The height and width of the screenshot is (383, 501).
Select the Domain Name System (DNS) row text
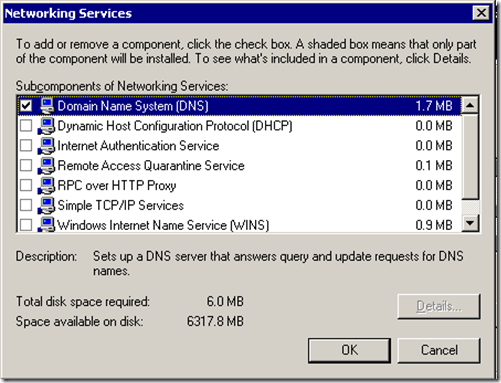[133, 106]
